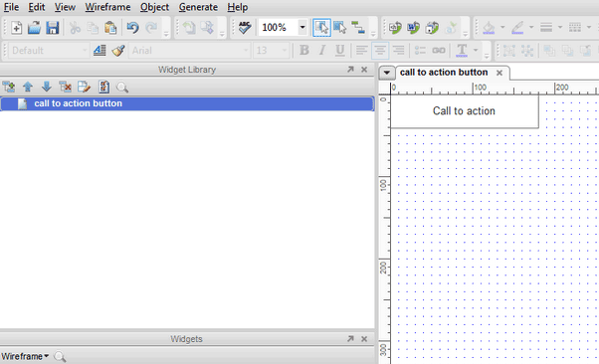Generate HTML prototype icon
The height and width of the screenshot is (364, 599).
click(395, 28)
